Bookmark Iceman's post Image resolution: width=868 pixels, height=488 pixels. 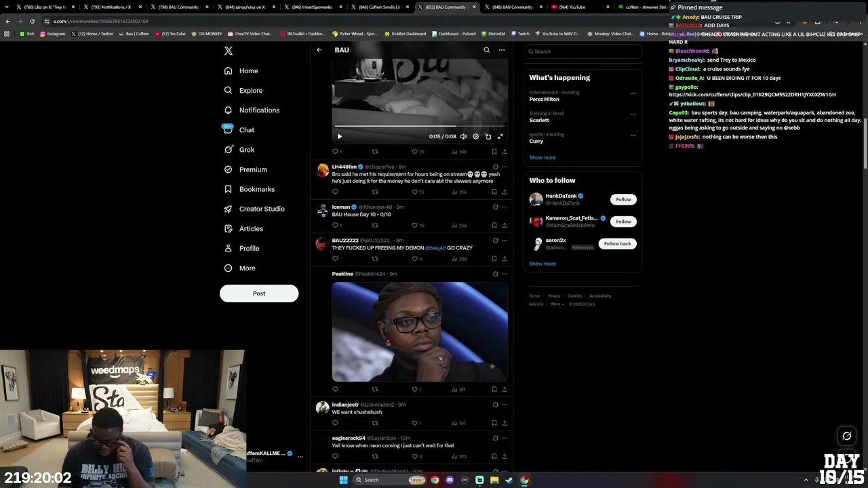click(x=494, y=225)
